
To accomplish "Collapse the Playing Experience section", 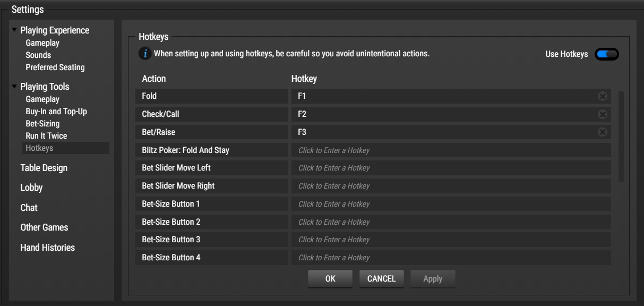I will coord(14,30).
